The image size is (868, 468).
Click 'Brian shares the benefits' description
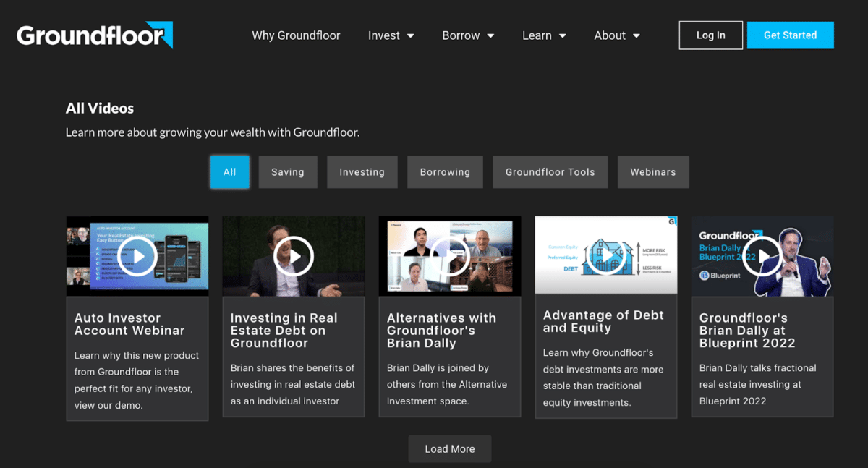point(293,384)
